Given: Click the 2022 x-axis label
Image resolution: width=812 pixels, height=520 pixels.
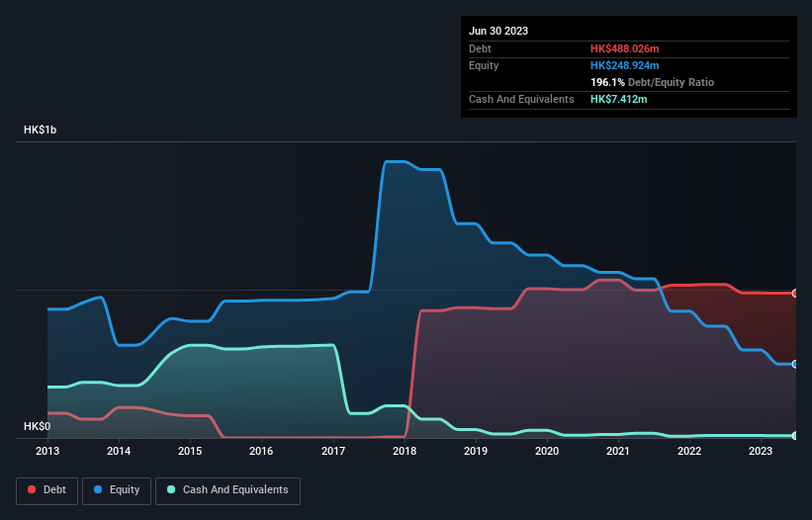Looking at the screenshot, I should [x=689, y=451].
